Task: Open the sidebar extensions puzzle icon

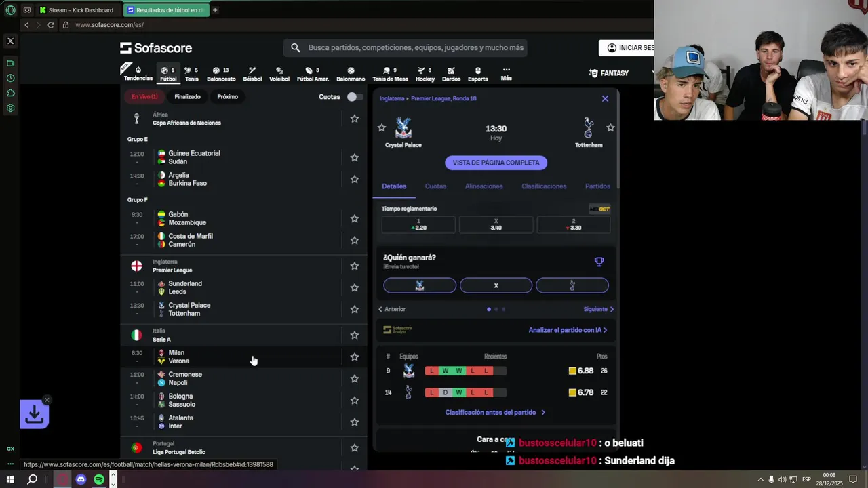Action: pyautogui.click(x=10, y=93)
